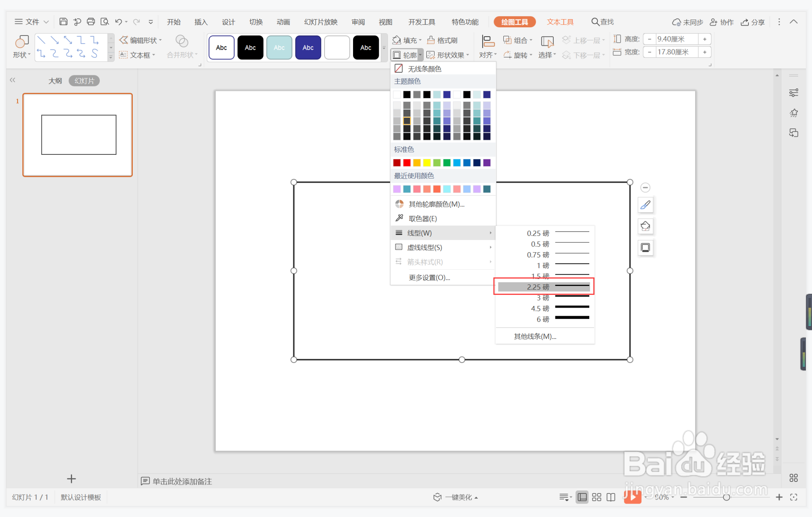Click the 分享 share button

pyautogui.click(x=753, y=22)
